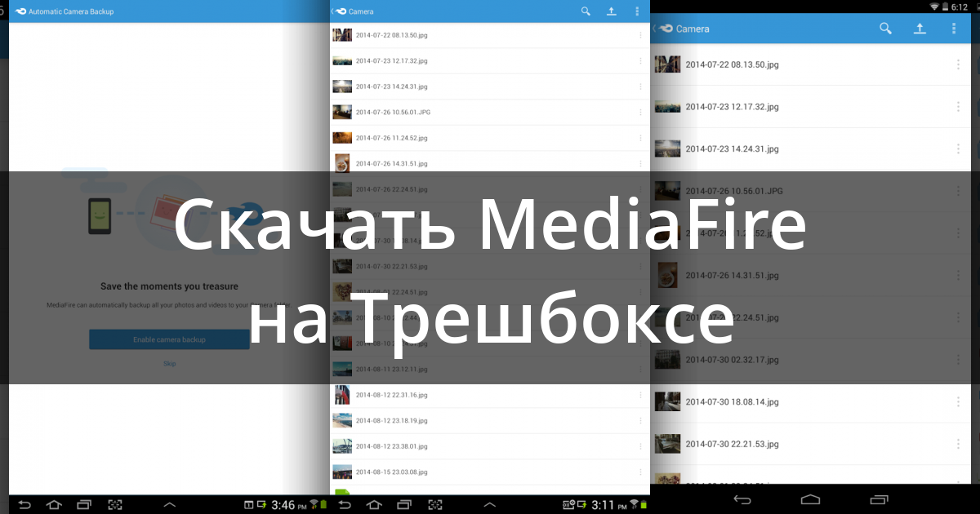The width and height of the screenshot is (980, 514).
Task: Select 2014-07-30 22.21.53.jpg file name in right list
Action: click(x=732, y=445)
